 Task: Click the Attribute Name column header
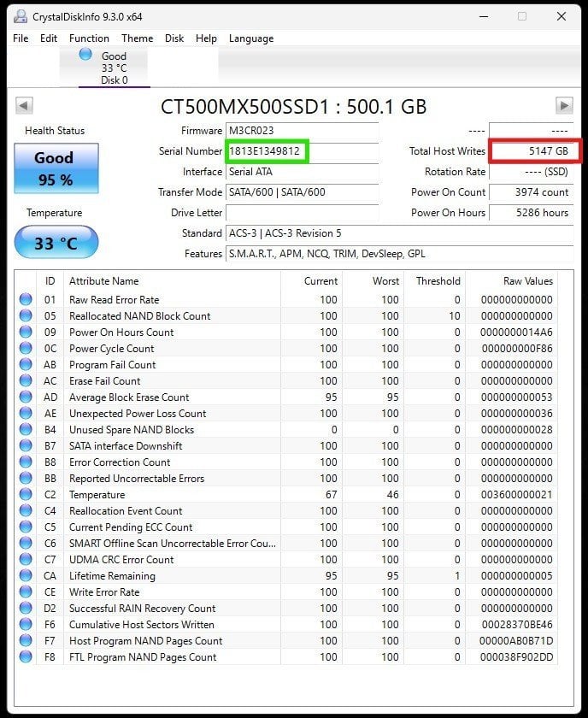coord(172,280)
